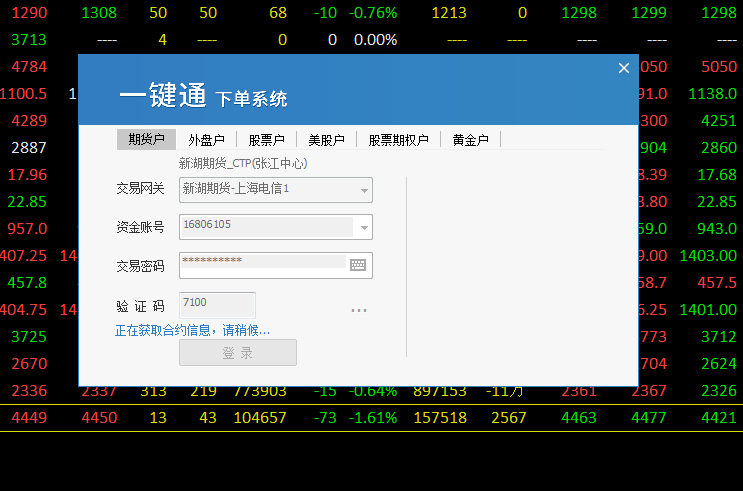The width and height of the screenshot is (743, 491).
Task: Focus the 验证码 field showing 7100
Action: (217, 305)
